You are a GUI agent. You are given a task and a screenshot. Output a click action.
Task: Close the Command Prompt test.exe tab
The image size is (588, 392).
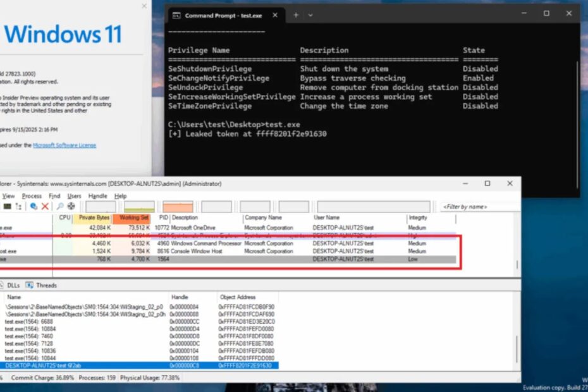[275, 15]
